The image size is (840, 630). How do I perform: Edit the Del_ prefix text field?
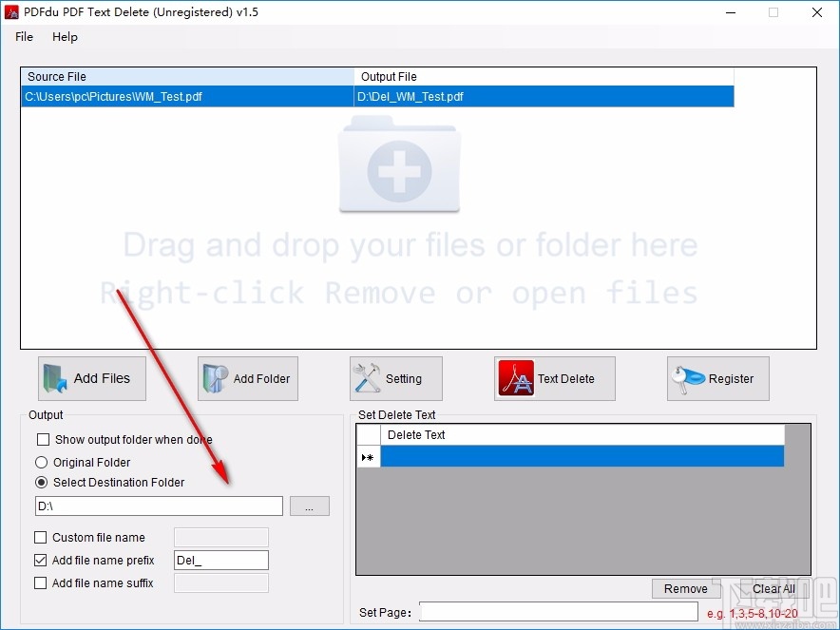(x=220, y=560)
